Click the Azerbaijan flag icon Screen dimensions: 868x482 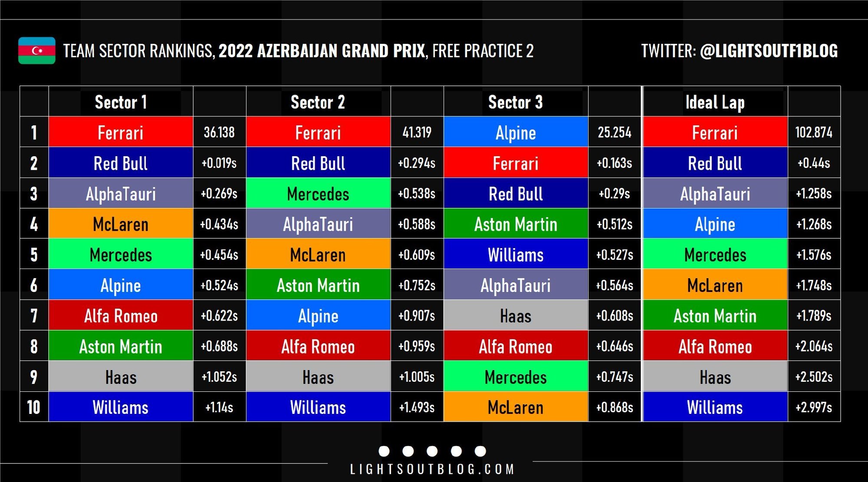coord(36,51)
